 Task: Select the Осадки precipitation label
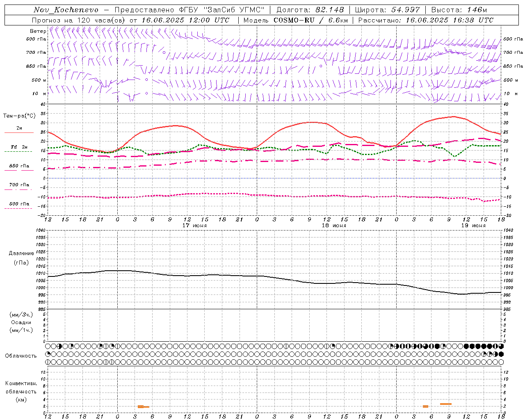(21, 322)
